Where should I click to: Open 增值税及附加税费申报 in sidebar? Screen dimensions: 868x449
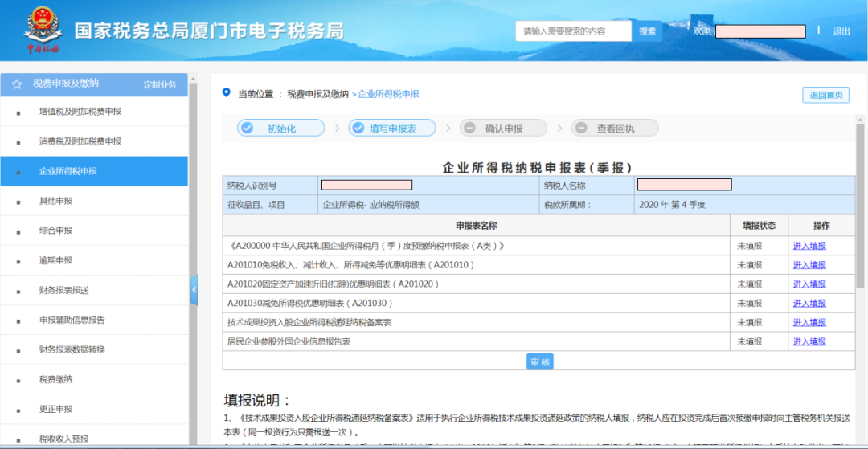click(x=80, y=112)
